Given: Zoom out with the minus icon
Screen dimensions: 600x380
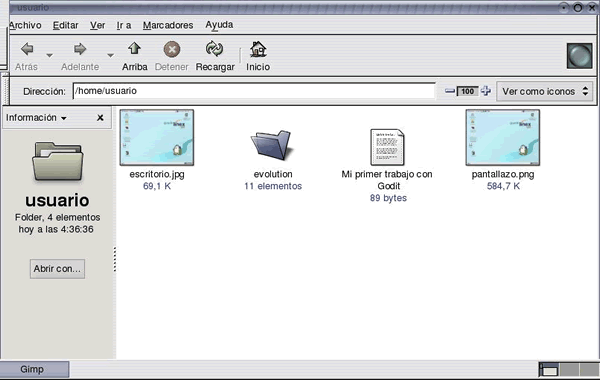Looking at the screenshot, I should [x=450, y=91].
